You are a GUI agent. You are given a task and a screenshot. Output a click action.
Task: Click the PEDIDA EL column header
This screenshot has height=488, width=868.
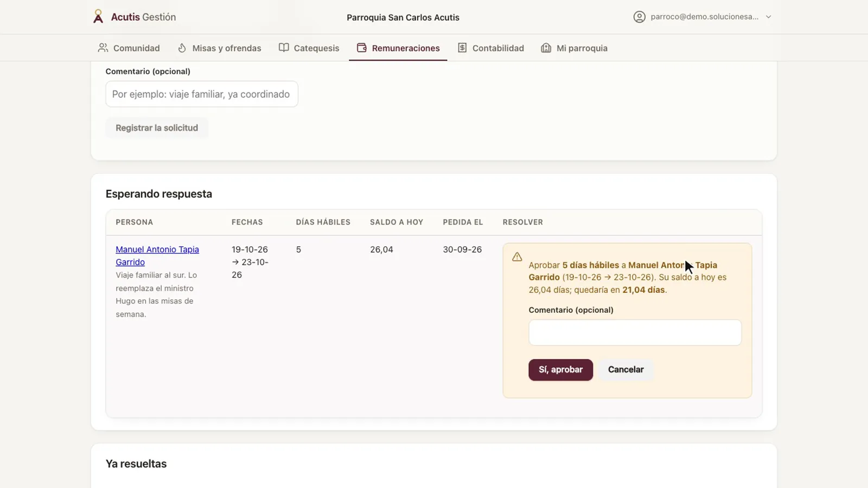point(463,222)
